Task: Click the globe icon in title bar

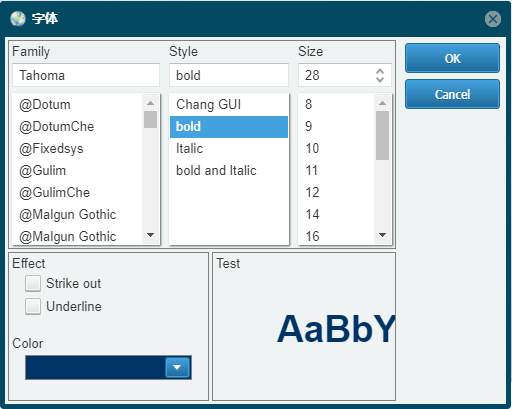Action: click(18, 19)
